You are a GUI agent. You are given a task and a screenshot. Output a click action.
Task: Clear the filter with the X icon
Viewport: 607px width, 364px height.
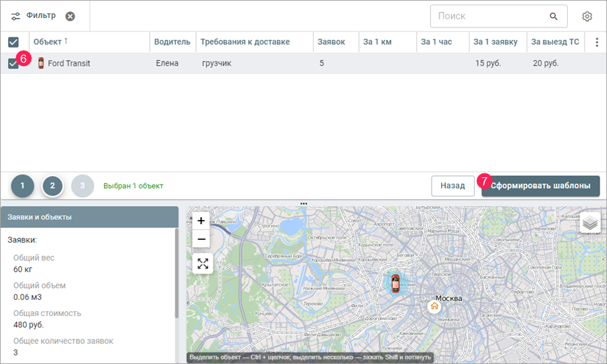click(x=70, y=16)
